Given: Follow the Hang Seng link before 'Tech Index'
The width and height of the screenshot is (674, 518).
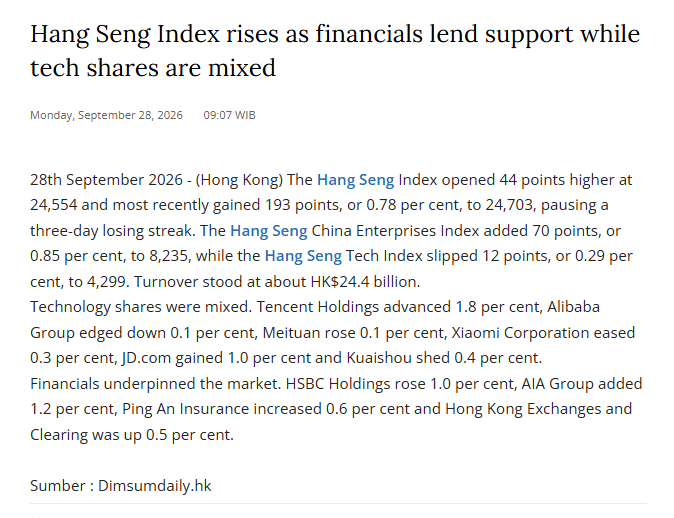Looking at the screenshot, I should [303, 256].
